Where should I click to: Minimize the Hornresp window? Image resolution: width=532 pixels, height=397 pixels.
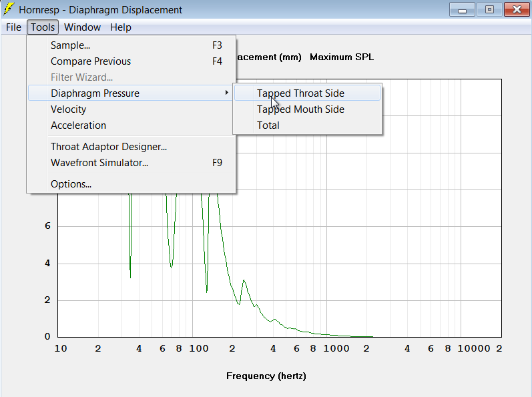click(x=462, y=9)
